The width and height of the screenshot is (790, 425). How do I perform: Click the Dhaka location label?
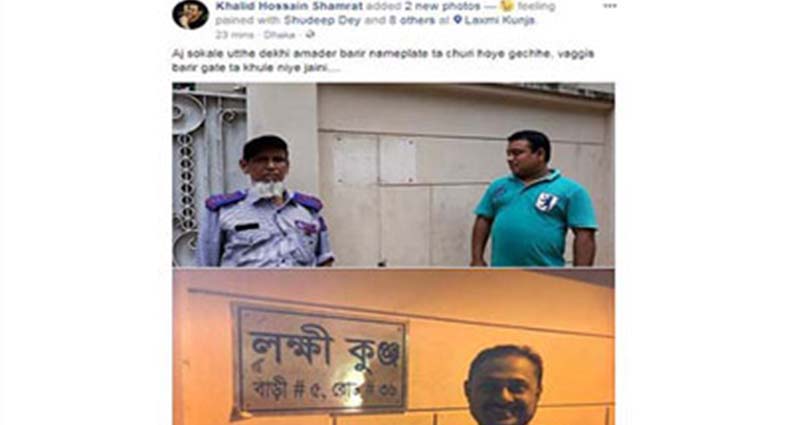pyautogui.click(x=279, y=35)
